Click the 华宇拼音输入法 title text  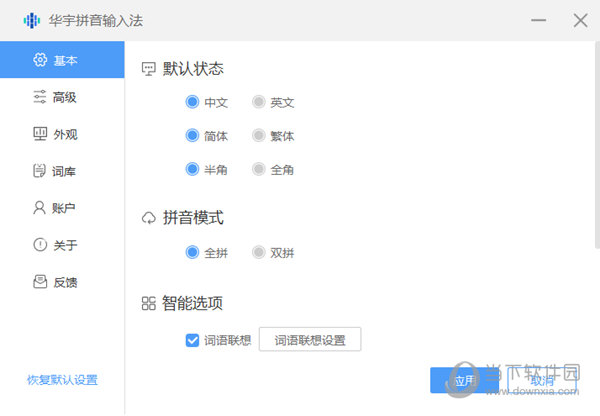[96, 21]
